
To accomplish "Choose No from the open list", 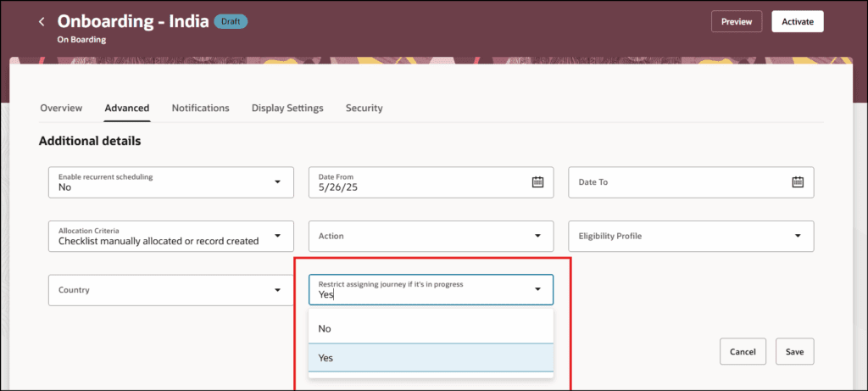I will [431, 329].
